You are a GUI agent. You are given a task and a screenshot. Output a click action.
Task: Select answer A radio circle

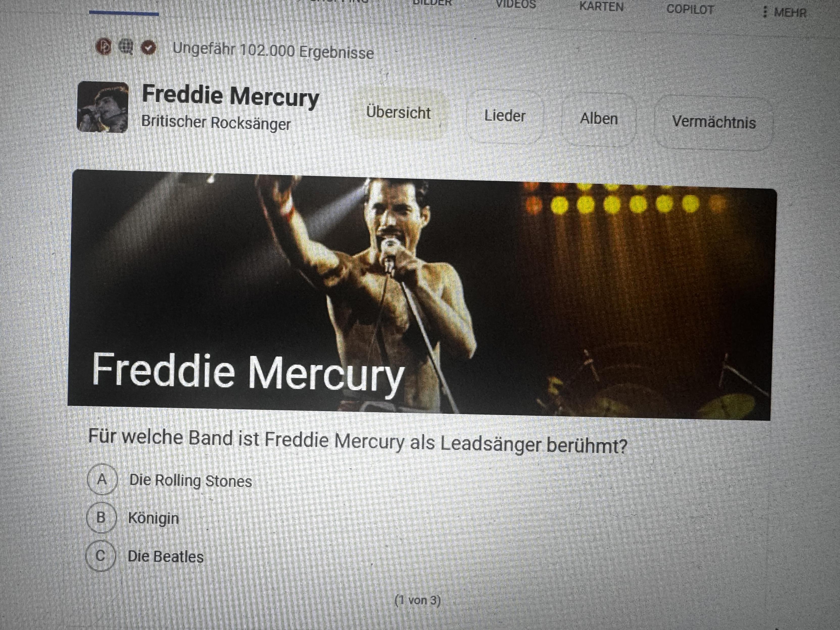tap(101, 479)
